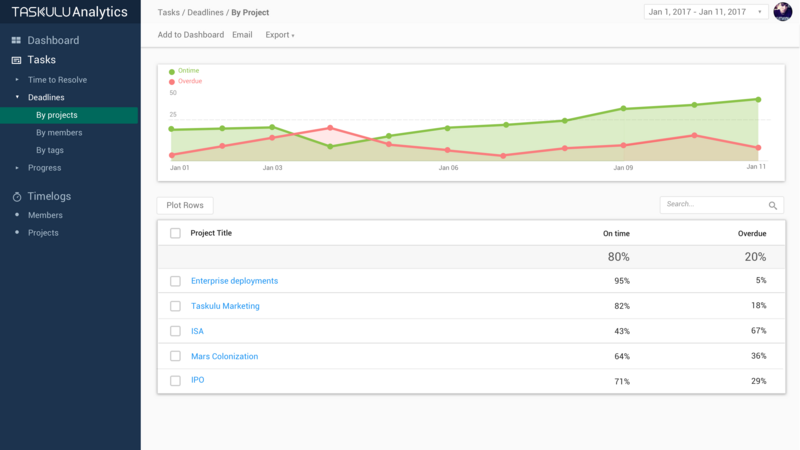
Task: Click Add to Dashboard
Action: (x=190, y=35)
